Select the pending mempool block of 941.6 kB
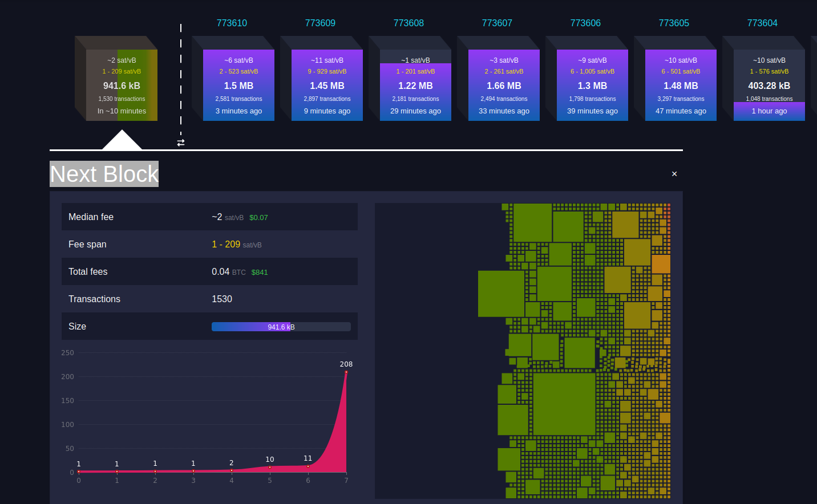Viewport: 817px width, 504px height. (122, 85)
